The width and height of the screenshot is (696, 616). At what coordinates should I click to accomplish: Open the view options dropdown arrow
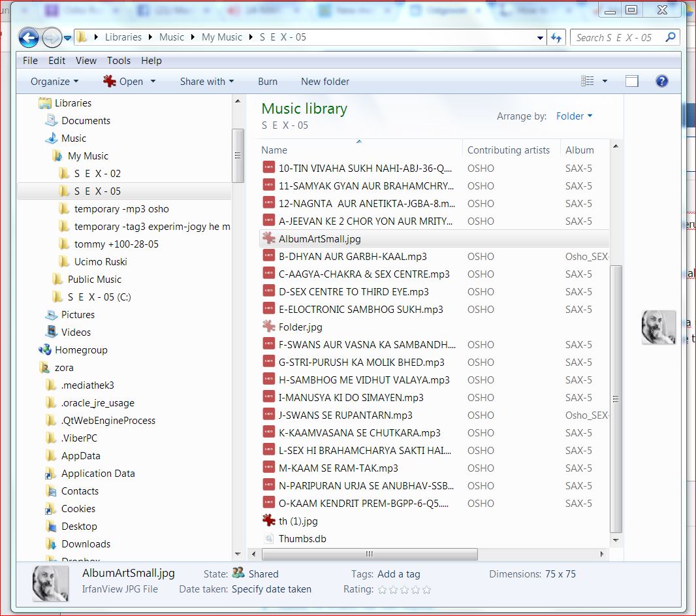coord(605,81)
